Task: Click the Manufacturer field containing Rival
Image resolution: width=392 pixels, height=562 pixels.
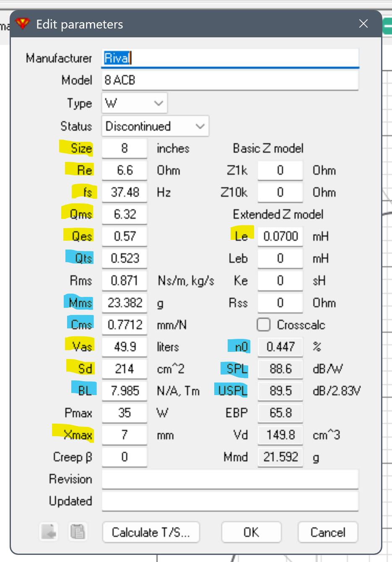Action: coord(230,58)
